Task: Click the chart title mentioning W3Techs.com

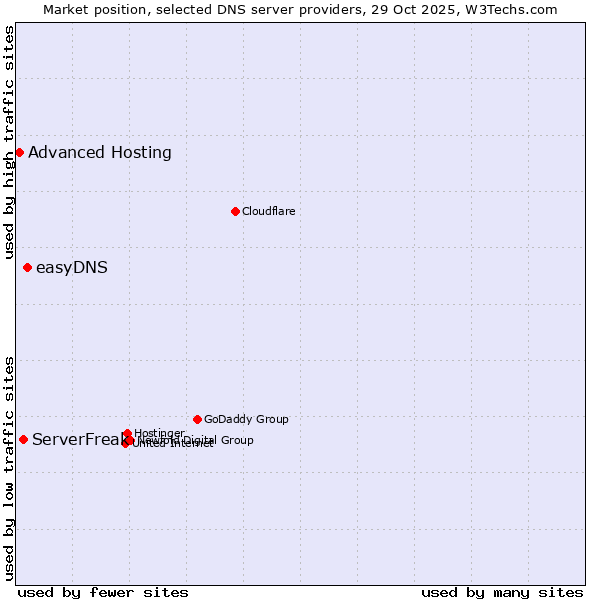Action: (300, 9)
